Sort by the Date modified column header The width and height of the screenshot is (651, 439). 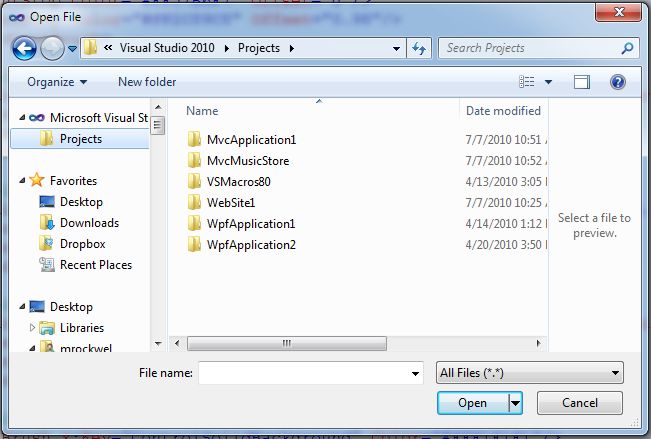click(x=503, y=111)
